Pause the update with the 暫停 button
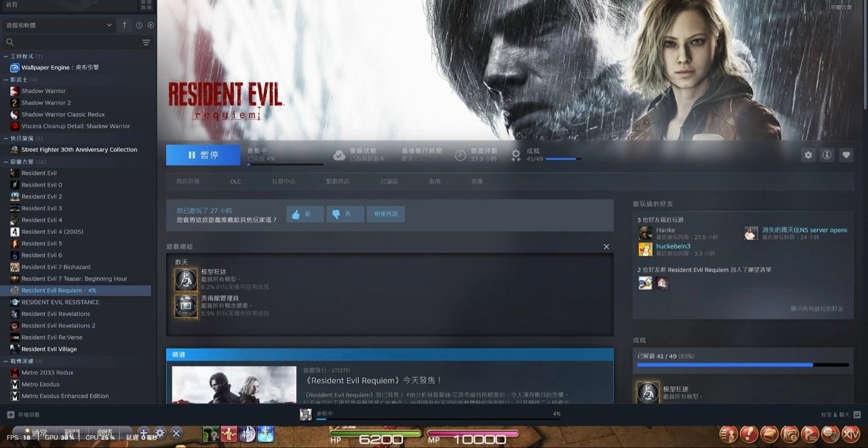The image size is (868, 448). (x=203, y=155)
